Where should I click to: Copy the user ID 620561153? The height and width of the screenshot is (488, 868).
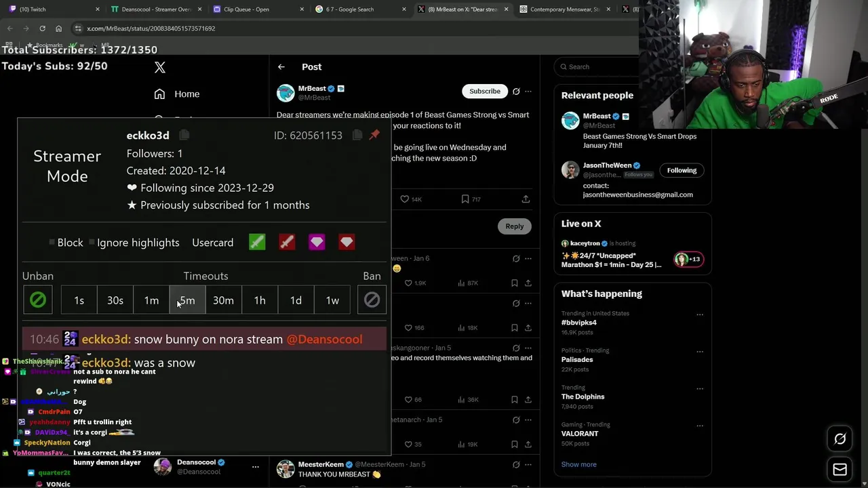[357, 135]
